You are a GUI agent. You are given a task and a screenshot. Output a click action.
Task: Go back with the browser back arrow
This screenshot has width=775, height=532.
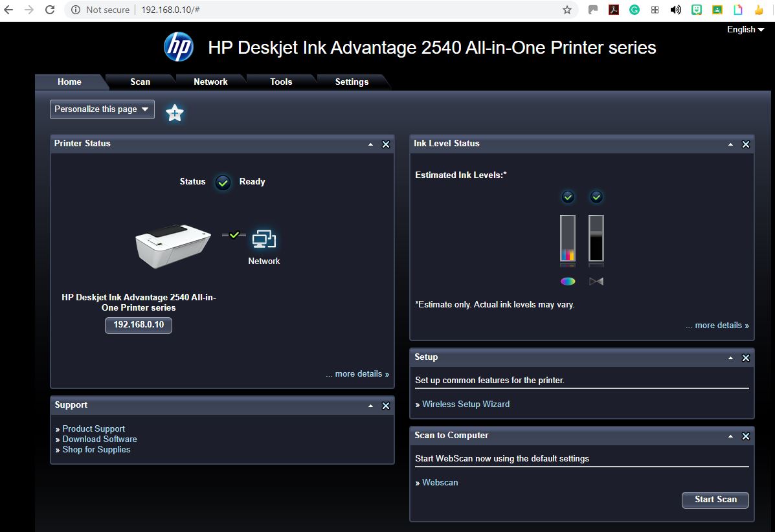click(8, 10)
